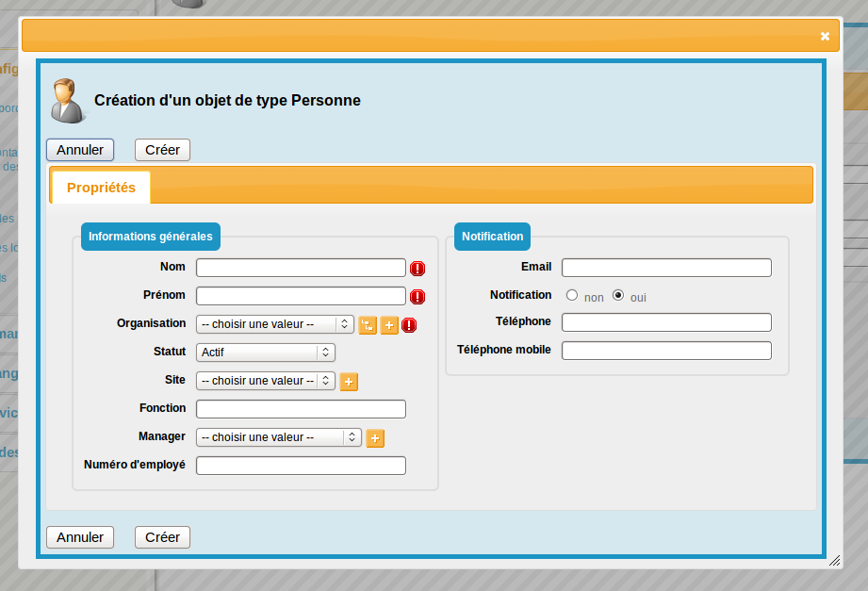Switch to the Propriétés tab

(x=101, y=188)
